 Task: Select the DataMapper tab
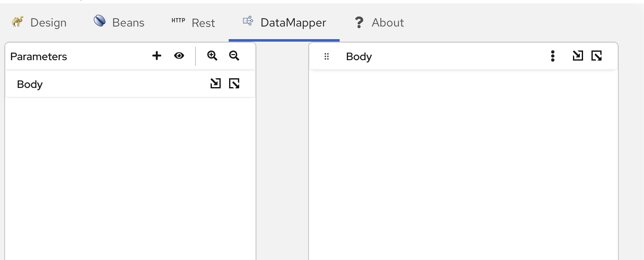284,22
